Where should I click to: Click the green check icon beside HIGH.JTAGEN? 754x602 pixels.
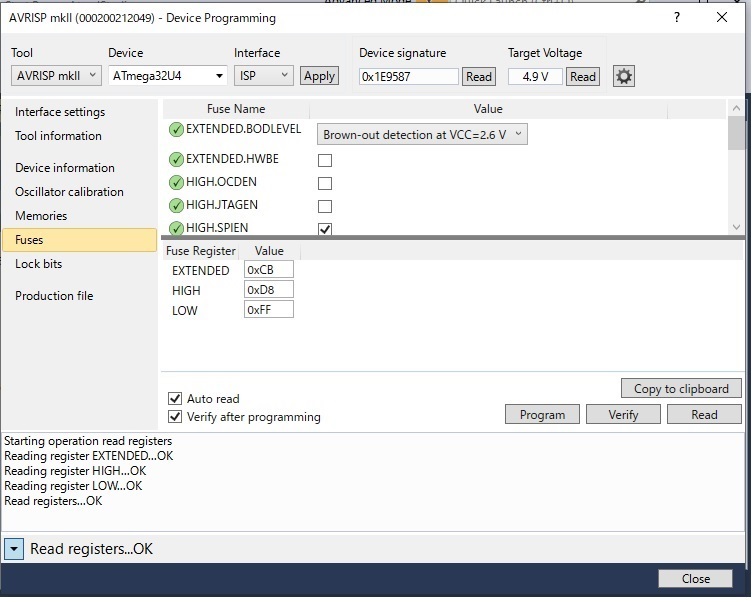176,205
